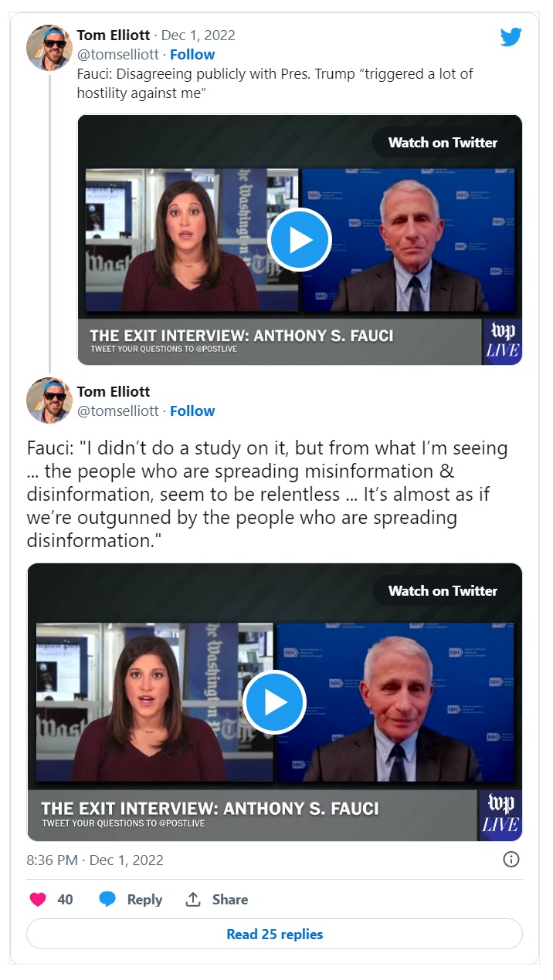
Task: Click the Reply speech bubble icon
Action: click(x=108, y=899)
